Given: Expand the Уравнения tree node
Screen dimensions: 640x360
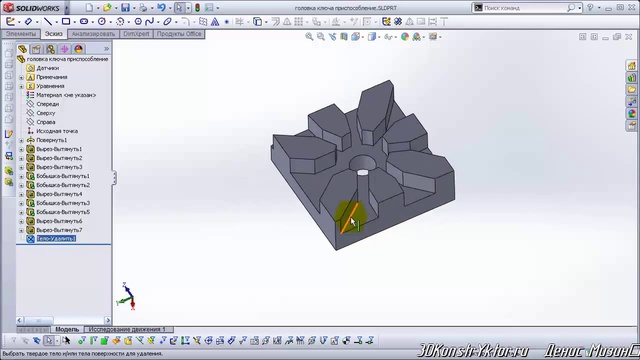Looking at the screenshot, I should point(21,86).
